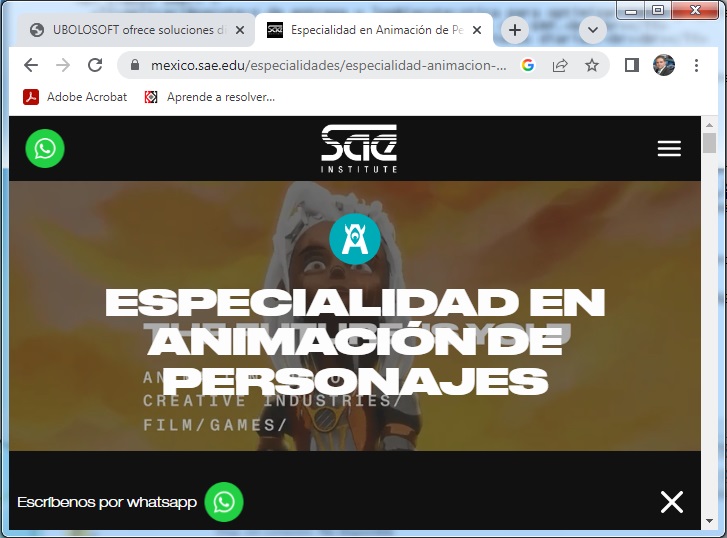Minimize the browser window
727x538 pixels.
point(631,10)
